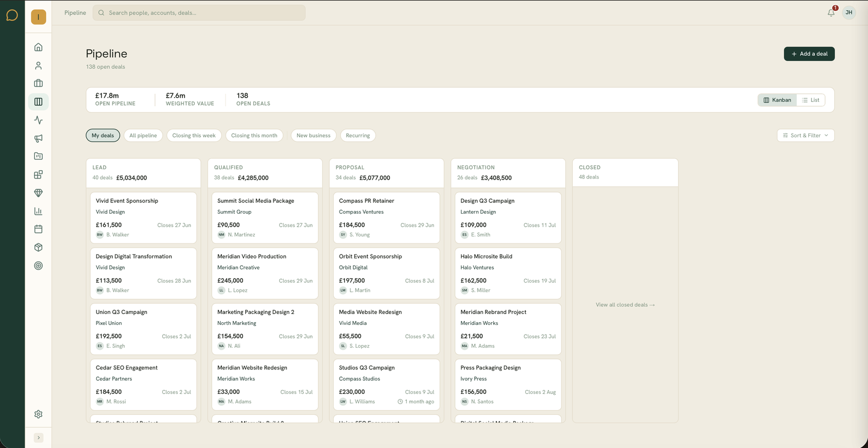Click the N. Martinez owner avatar
This screenshot has width=868, height=448.
[x=221, y=235]
